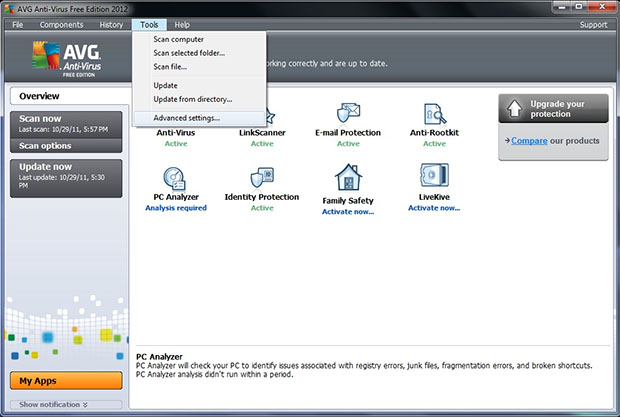Click the Update now button
The width and height of the screenshot is (620, 417).
pos(66,178)
